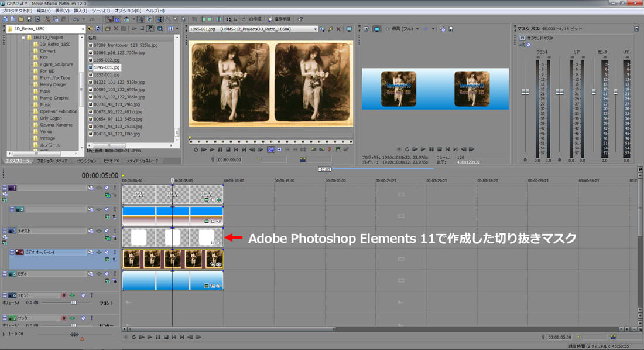644x350 pixels.
Task: Open event pan/crop on track 5 blue clip
Action: point(213,286)
